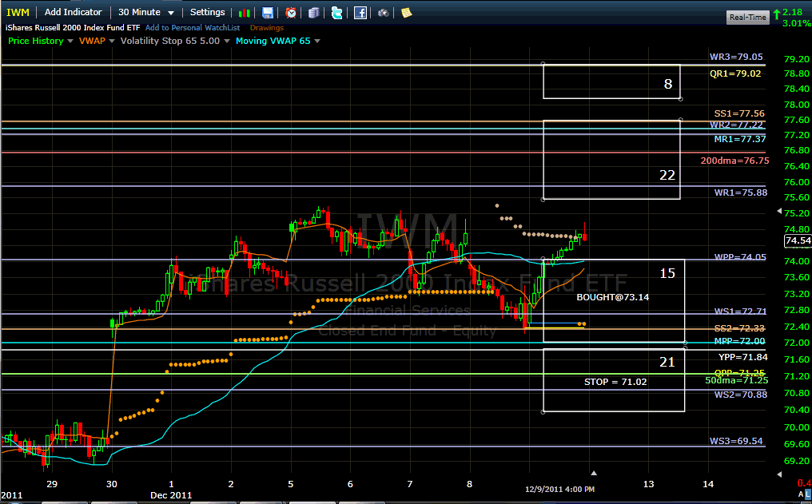Open notes with the yellow sticky note icon
812x504 pixels.
pos(407,13)
